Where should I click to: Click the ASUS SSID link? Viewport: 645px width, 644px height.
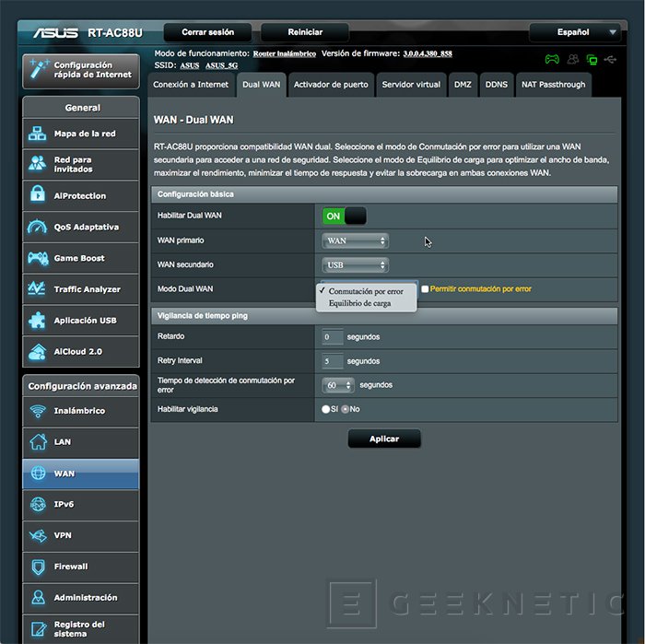(189, 65)
